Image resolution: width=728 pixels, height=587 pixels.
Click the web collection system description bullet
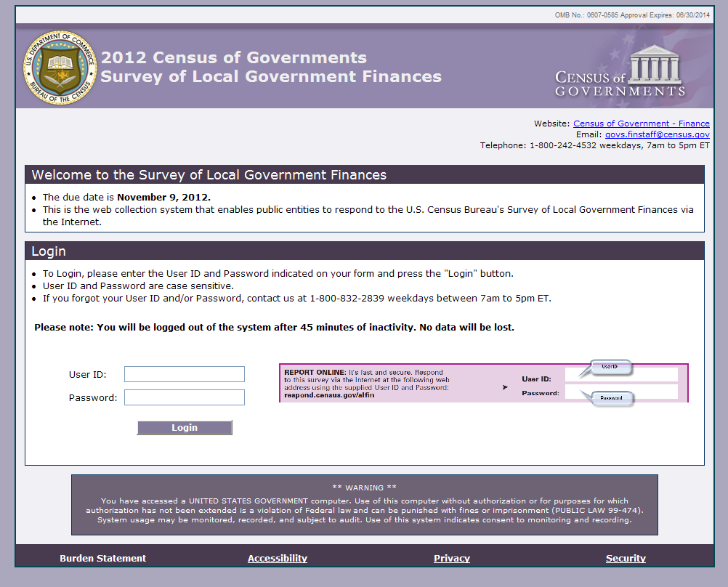coord(368,216)
